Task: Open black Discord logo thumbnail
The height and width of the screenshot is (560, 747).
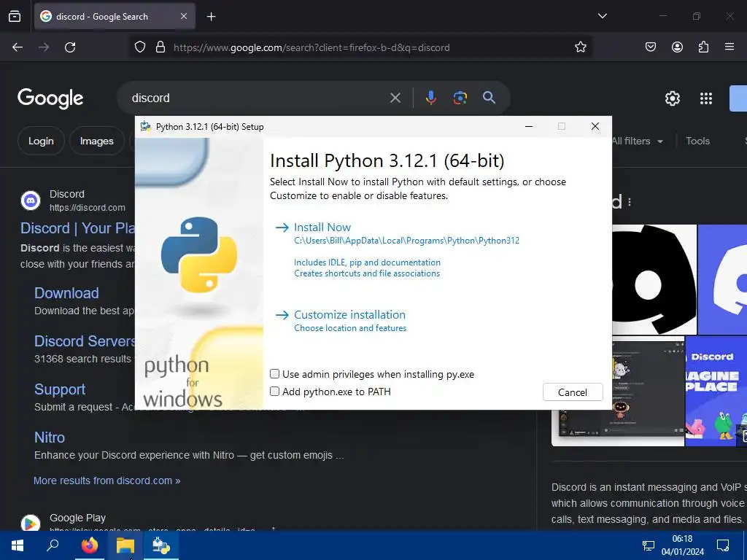Action: point(654,279)
